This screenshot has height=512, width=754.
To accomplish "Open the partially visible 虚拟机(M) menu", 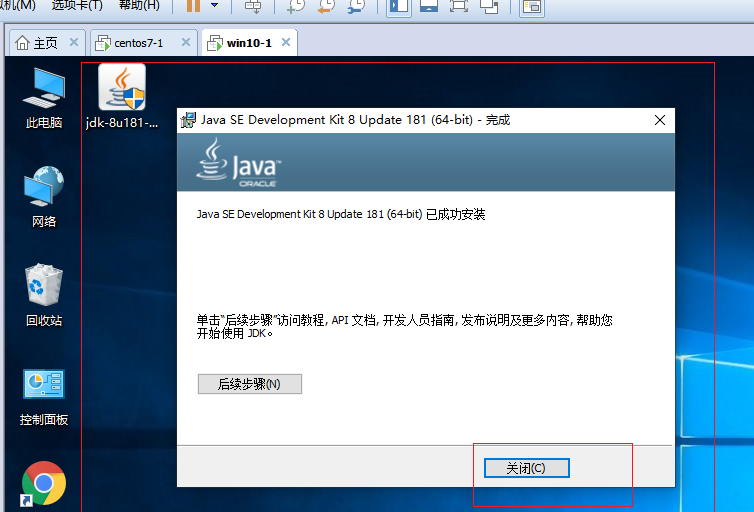I will click(18, 5).
